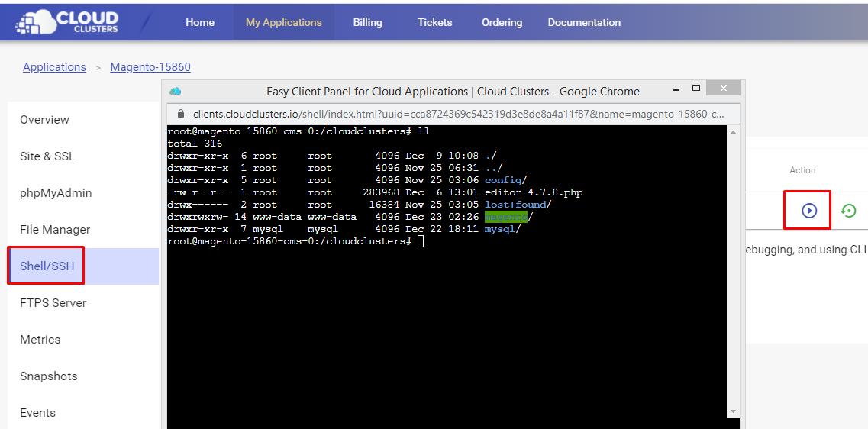This screenshot has width=868, height=429.
Task: Open File Manager from the sidebar
Action: (55, 230)
